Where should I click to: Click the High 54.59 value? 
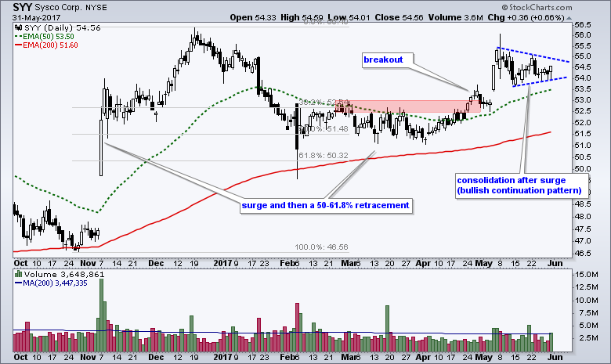pos(301,17)
